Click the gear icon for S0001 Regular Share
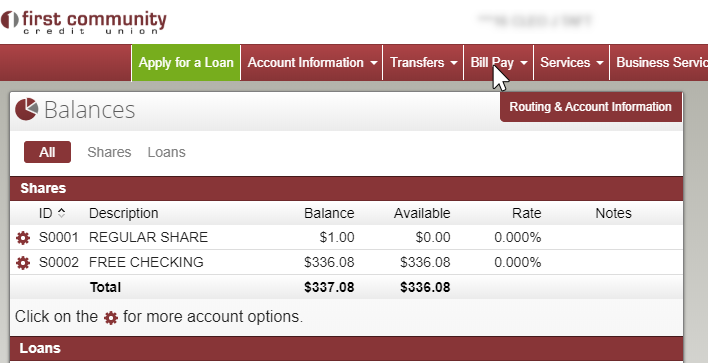Screen dimensions: 708x363 [23, 237]
